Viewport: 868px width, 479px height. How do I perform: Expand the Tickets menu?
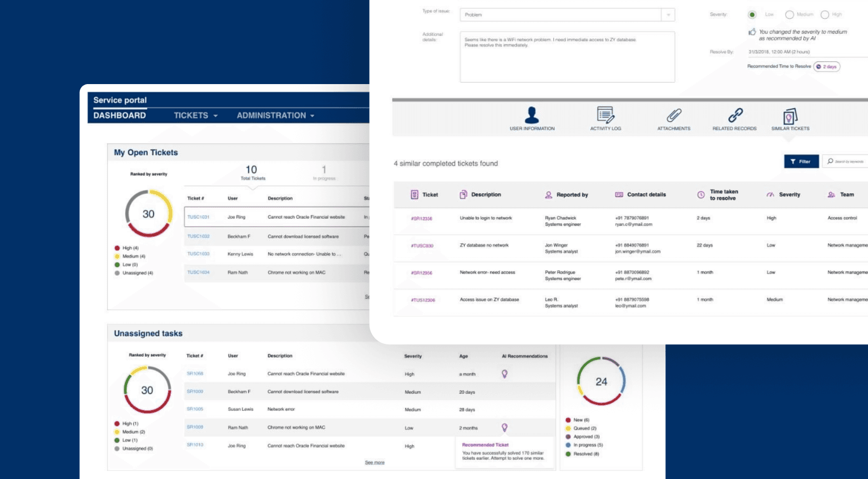(x=196, y=115)
